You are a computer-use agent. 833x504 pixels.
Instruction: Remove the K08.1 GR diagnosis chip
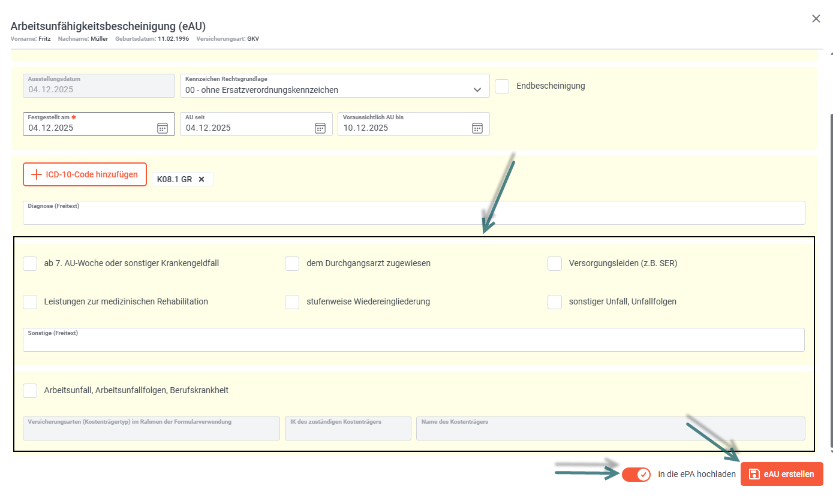tap(202, 179)
